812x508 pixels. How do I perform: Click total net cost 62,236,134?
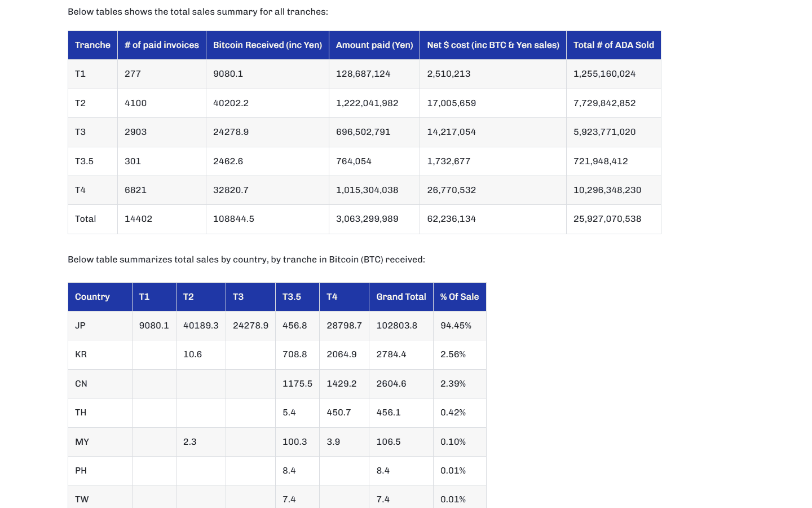[451, 219]
